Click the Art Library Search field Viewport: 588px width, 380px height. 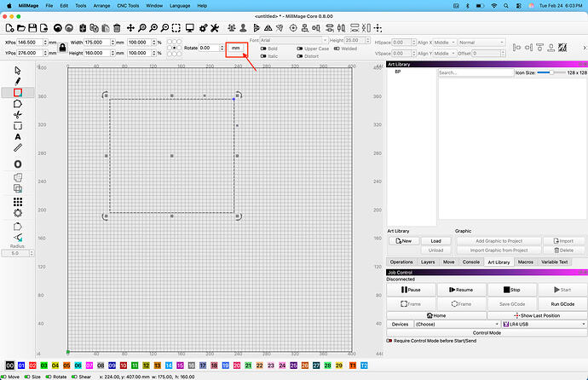point(476,72)
